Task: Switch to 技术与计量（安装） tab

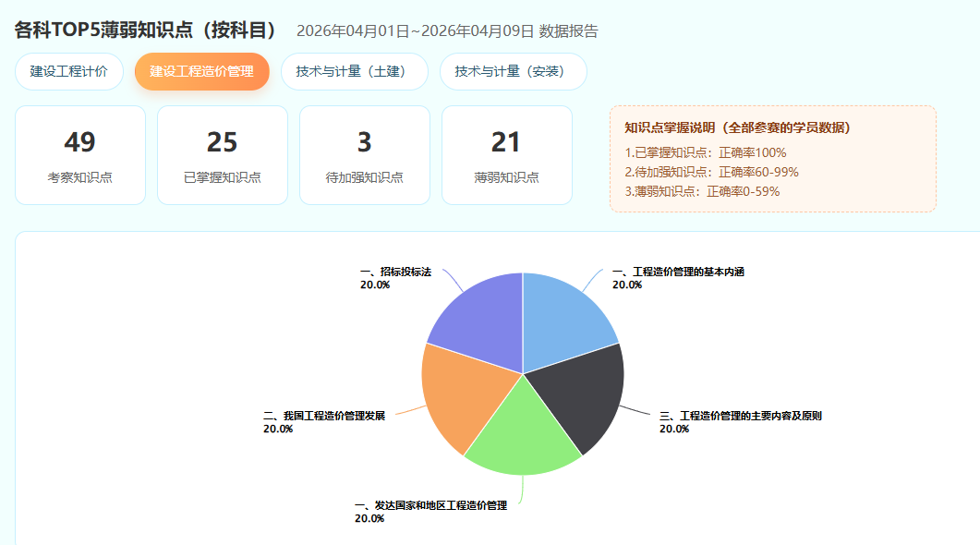Action: (513, 72)
